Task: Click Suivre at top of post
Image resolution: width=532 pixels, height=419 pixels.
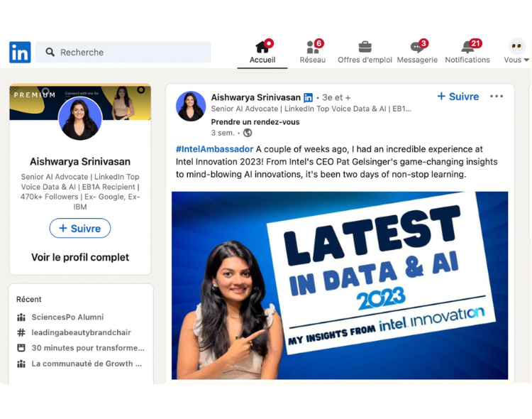Action: [458, 97]
